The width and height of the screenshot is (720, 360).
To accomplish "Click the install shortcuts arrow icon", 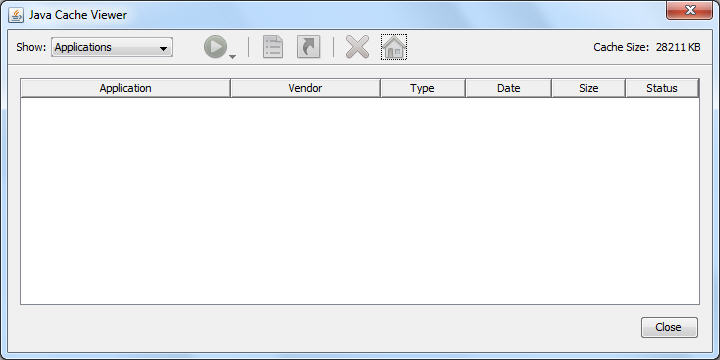I will point(309,47).
